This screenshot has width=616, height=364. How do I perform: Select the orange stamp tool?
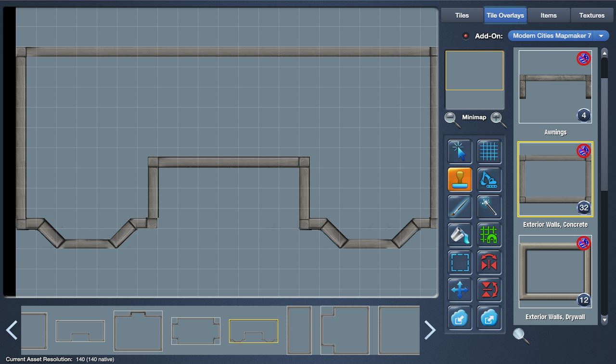460,180
